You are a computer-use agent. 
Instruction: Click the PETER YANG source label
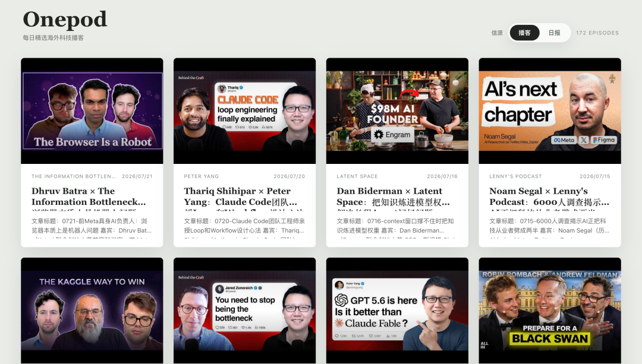pos(202,176)
